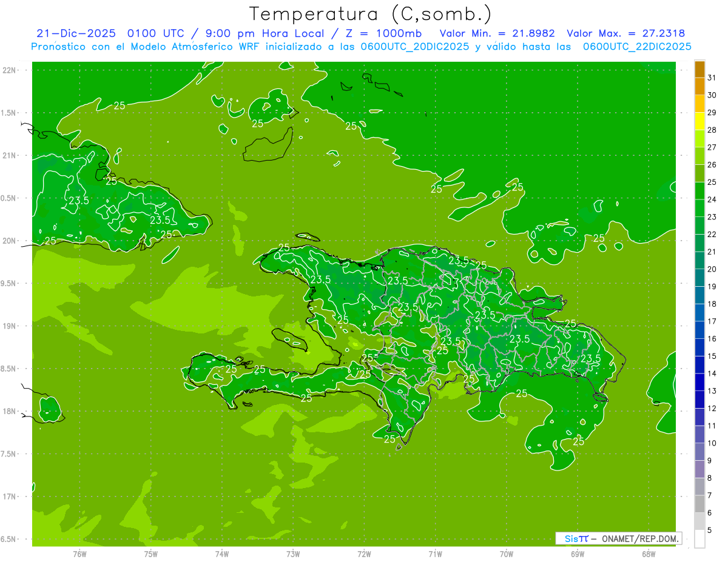
Task: Click the legend swatch between 24 and 25
Action: [699, 191]
